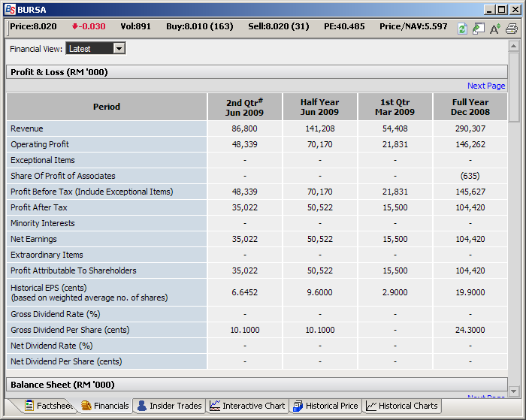The width and height of the screenshot is (526, 420).
Task: Click Revenue value 86,800
Action: click(x=244, y=128)
